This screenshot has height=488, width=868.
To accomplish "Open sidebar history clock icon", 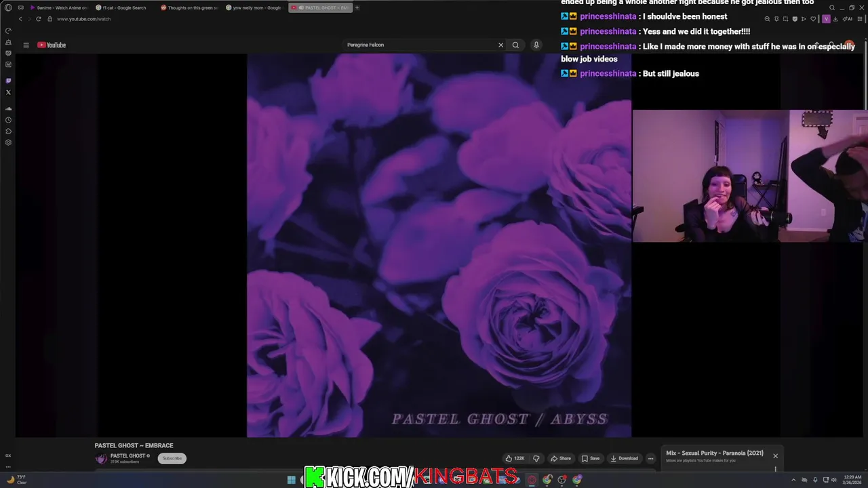I will click(8, 120).
